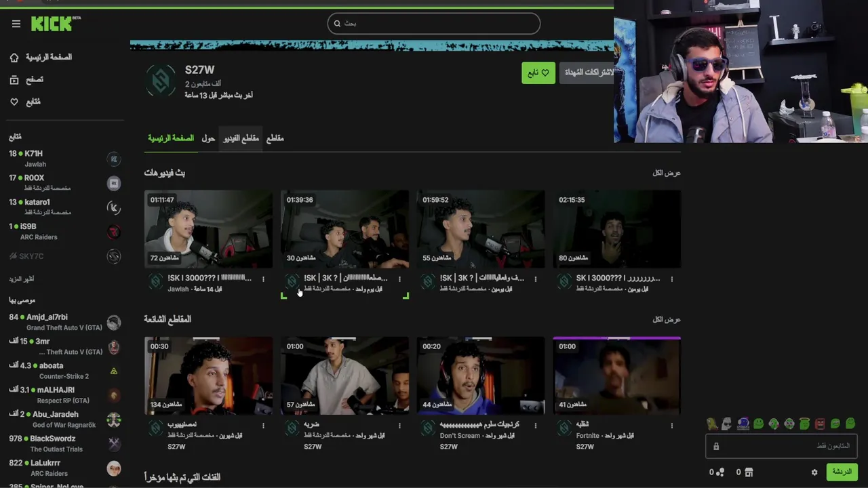Open iS9B channel avatar in sidebar

coord(114,232)
